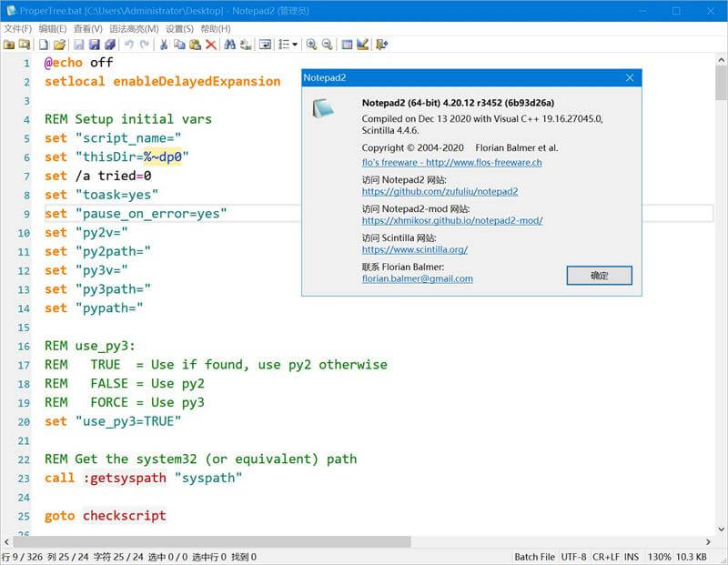Click the 行 9 / 326 line status
This screenshot has width=728, height=565.
coord(22,557)
